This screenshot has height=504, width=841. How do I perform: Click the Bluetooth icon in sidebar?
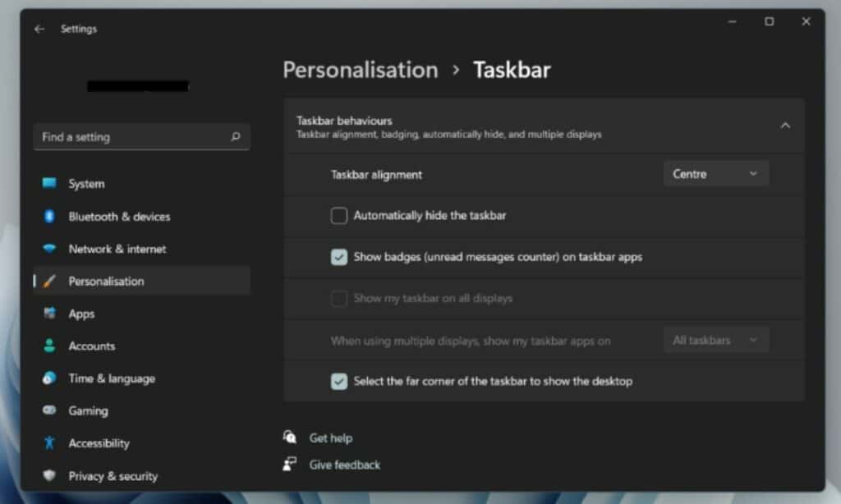(x=49, y=216)
